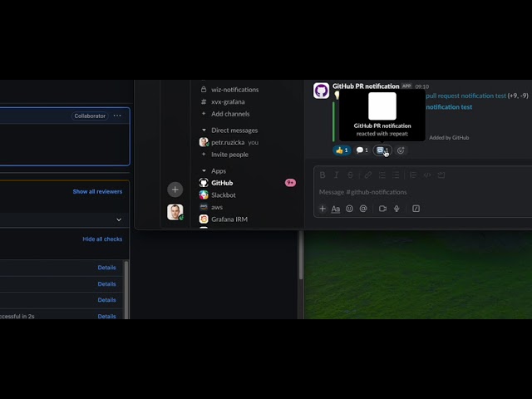This screenshot has height=399, width=532.
Task: Click the unread 9+ badge beside GitHub app
Action: [290, 183]
